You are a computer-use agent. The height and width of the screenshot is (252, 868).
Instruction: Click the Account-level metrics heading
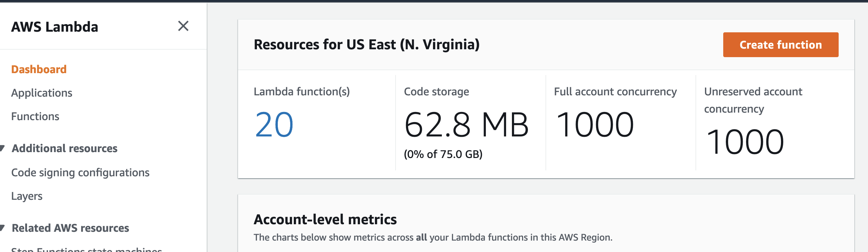click(x=325, y=219)
